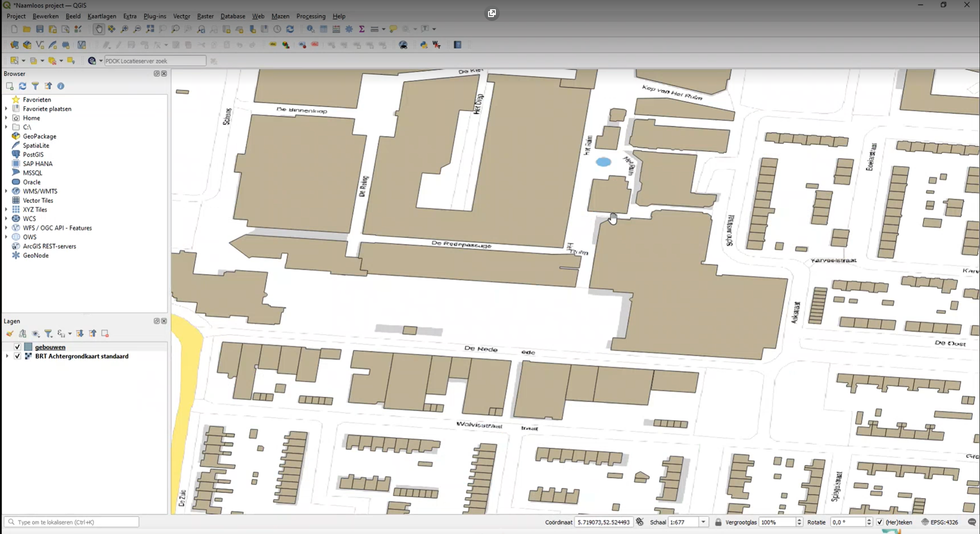Open a project via the folder icon
The image size is (980, 534).
click(27, 29)
